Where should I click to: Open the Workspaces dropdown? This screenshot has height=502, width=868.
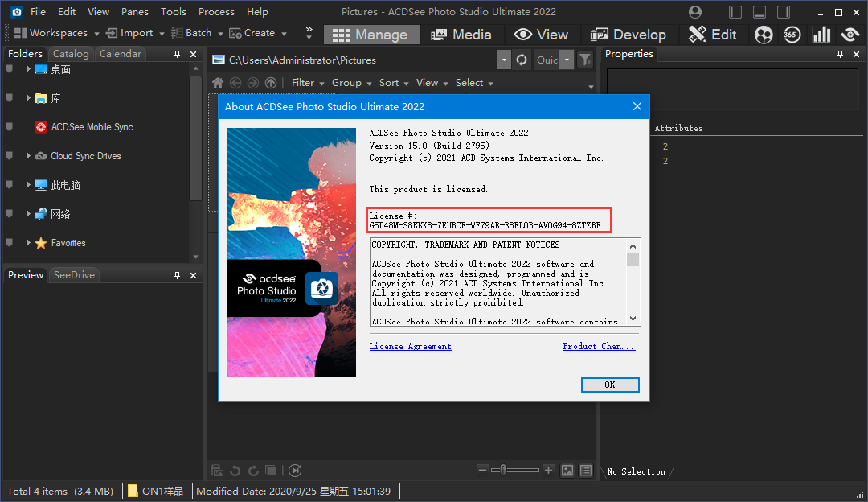[96, 33]
